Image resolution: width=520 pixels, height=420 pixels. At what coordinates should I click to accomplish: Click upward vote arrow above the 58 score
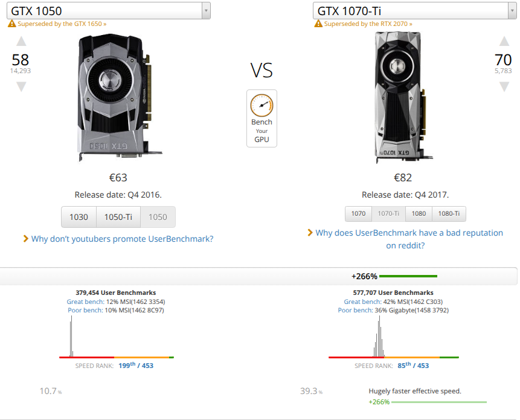coord(21,41)
